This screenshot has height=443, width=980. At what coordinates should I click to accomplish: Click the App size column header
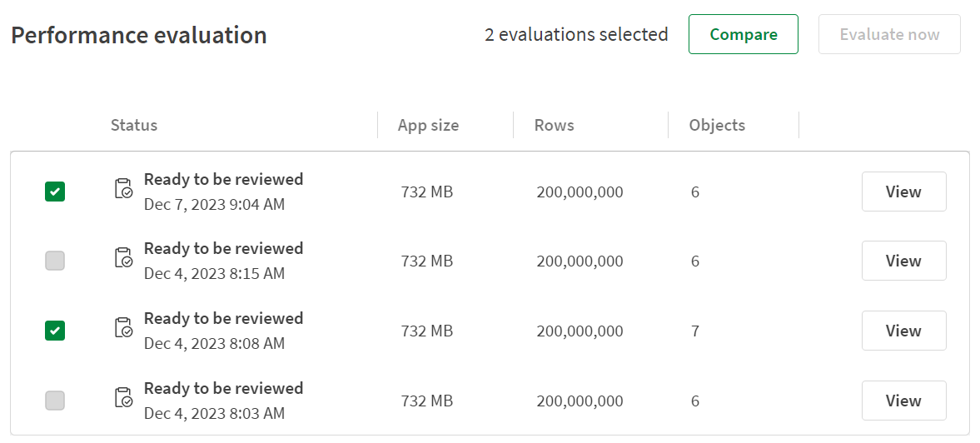click(428, 126)
